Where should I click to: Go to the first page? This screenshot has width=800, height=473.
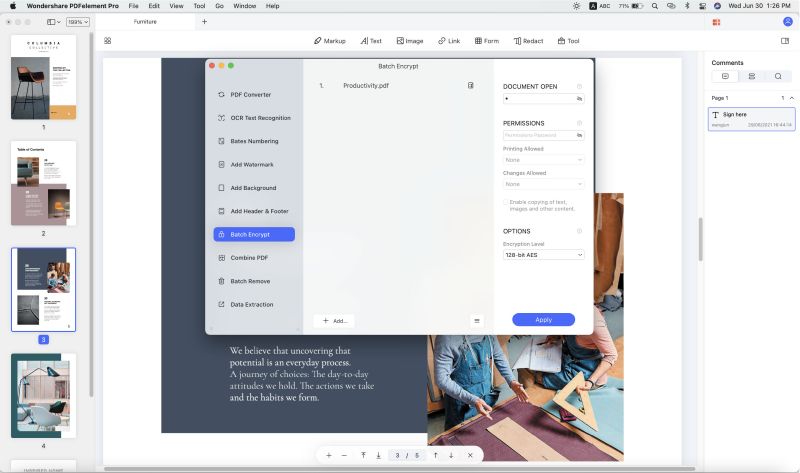(x=363, y=455)
